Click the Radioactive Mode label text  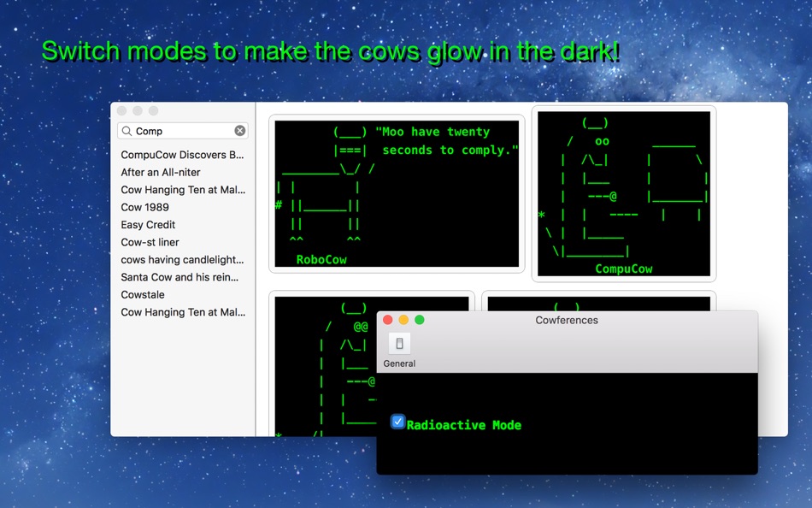464,426
